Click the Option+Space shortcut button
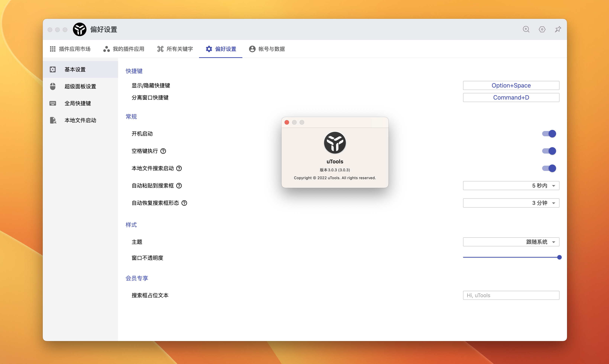The height and width of the screenshot is (364, 609). pos(511,86)
